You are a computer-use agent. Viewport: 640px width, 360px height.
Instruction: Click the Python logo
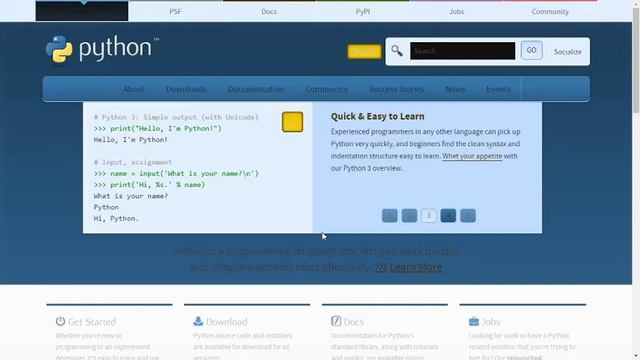pyautogui.click(x=102, y=49)
